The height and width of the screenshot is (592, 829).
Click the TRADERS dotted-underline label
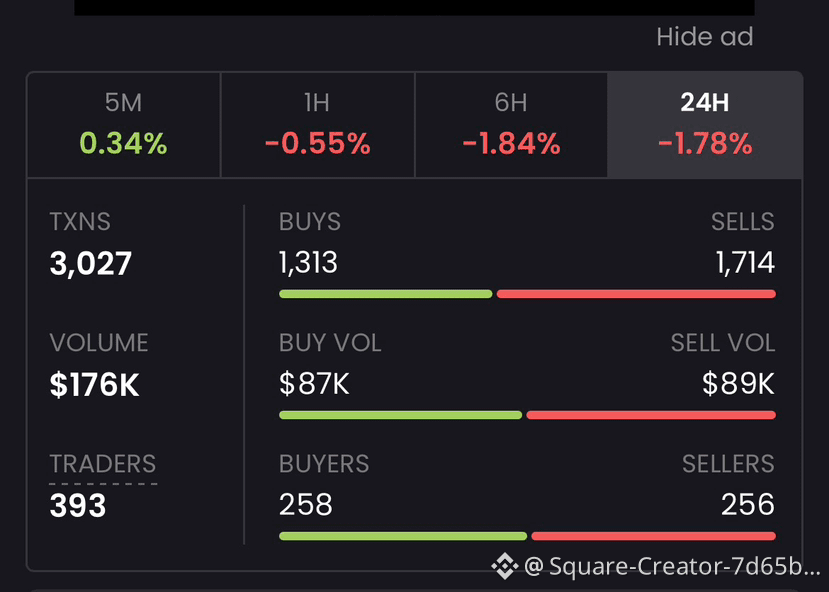103,465
